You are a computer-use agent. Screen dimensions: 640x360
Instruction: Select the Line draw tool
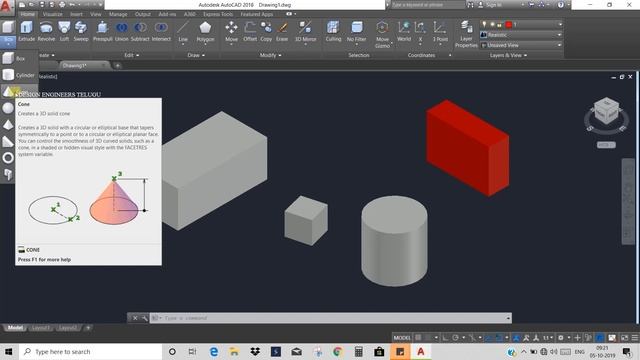pyautogui.click(x=183, y=32)
